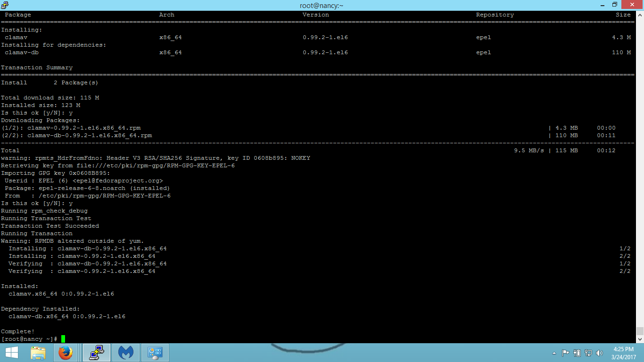Click the root@nancy:~ window title
644x362 pixels.
coord(322,5)
